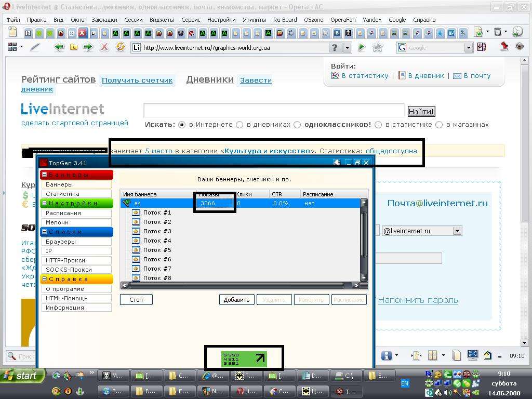Screen dimensions: 532x399
Task: Select the в магазинах radio button
Action: pyautogui.click(x=439, y=125)
